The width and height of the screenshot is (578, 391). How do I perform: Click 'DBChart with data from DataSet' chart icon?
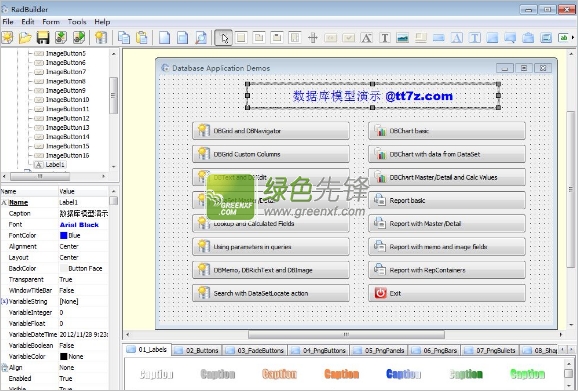(380, 154)
